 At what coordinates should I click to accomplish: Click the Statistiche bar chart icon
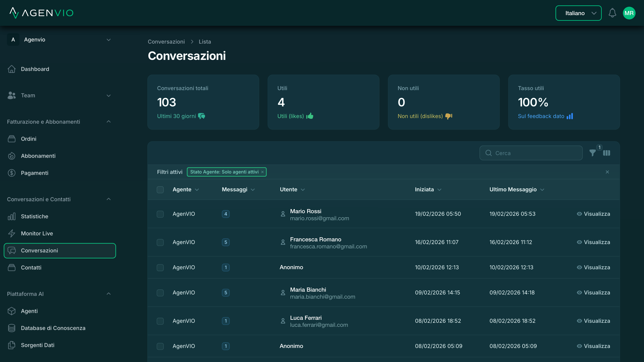coord(12,216)
